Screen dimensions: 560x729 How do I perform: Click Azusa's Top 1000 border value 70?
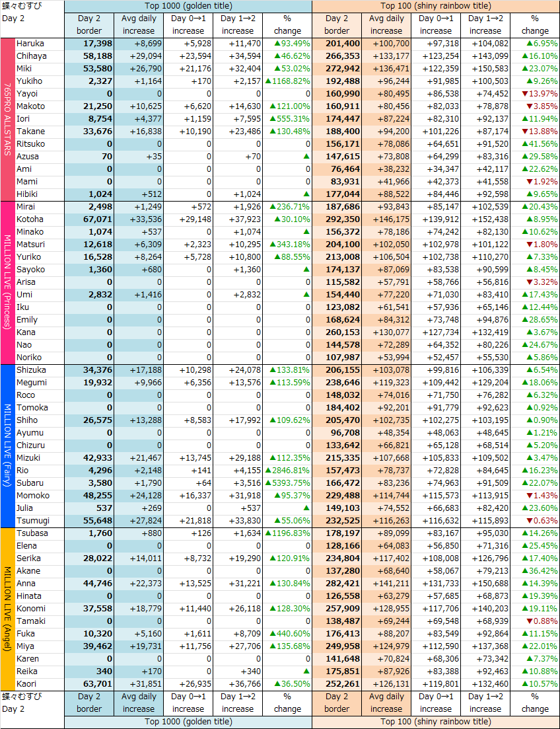pos(89,157)
